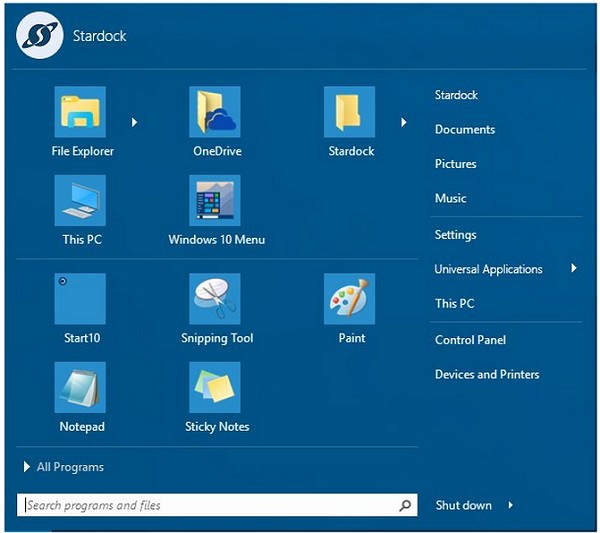Click the OneDrive label text
The image size is (600, 533).
217,151
